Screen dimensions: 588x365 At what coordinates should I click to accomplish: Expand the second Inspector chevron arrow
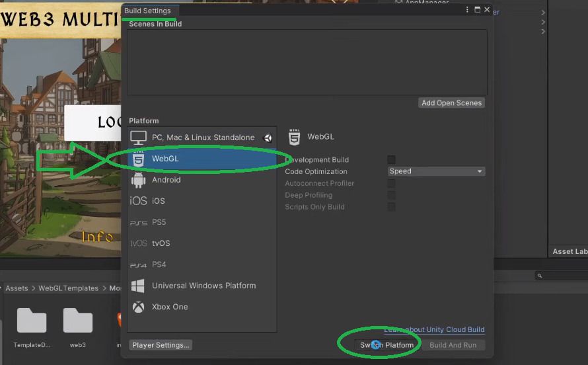click(543, 22)
